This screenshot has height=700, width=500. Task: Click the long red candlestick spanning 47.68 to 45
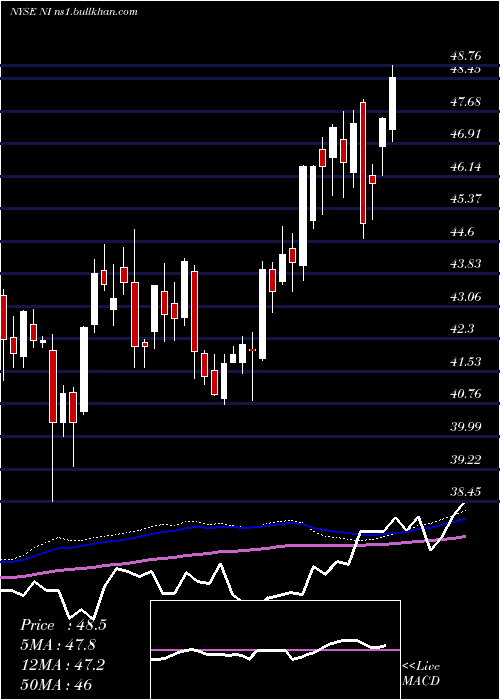click(x=363, y=162)
